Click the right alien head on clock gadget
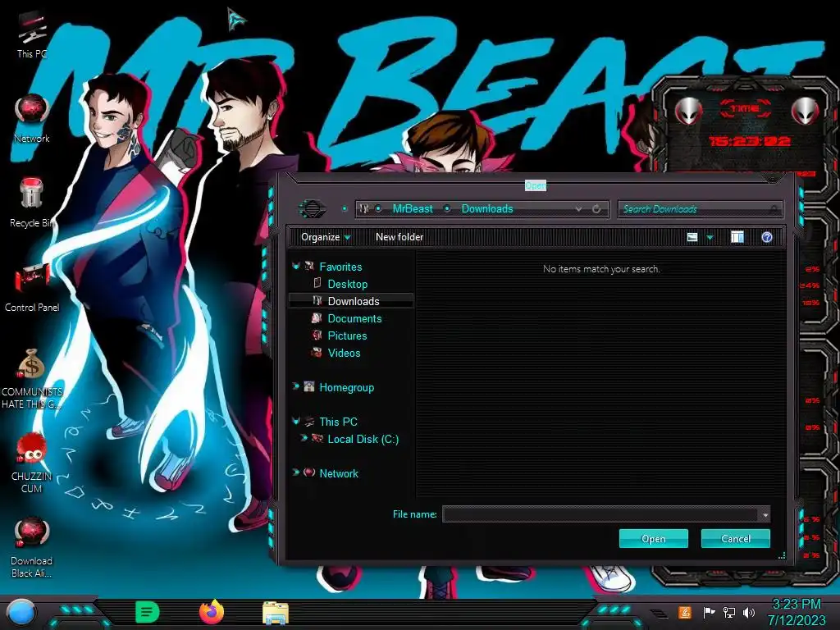840x630 pixels. pyautogui.click(x=804, y=111)
